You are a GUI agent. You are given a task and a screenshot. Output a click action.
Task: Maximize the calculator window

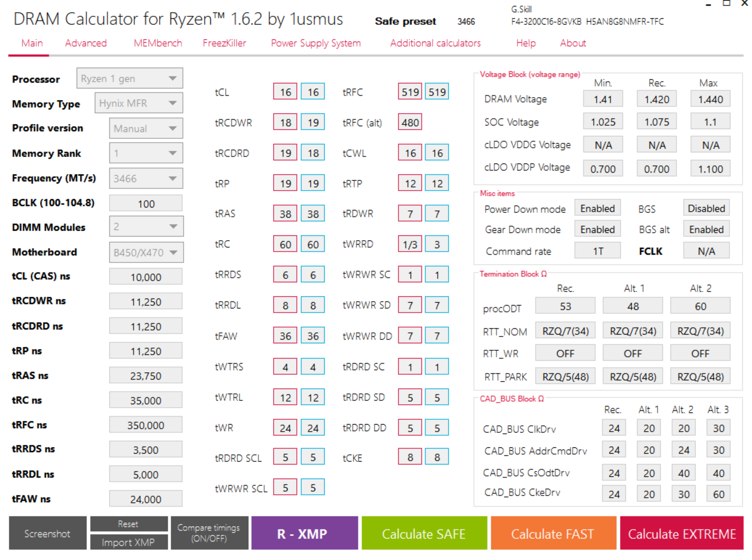726,4
